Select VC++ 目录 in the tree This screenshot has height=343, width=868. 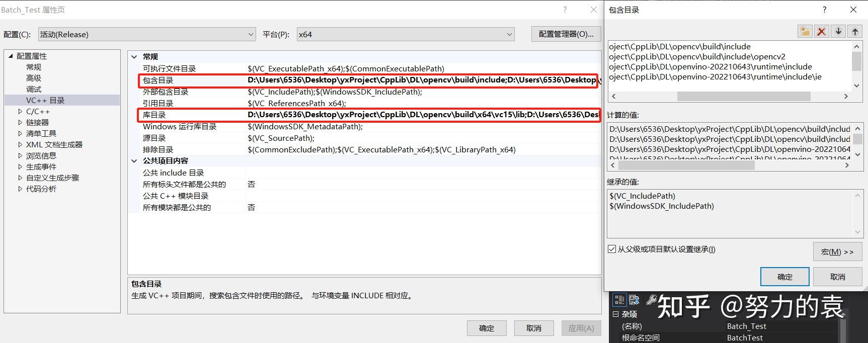45,100
